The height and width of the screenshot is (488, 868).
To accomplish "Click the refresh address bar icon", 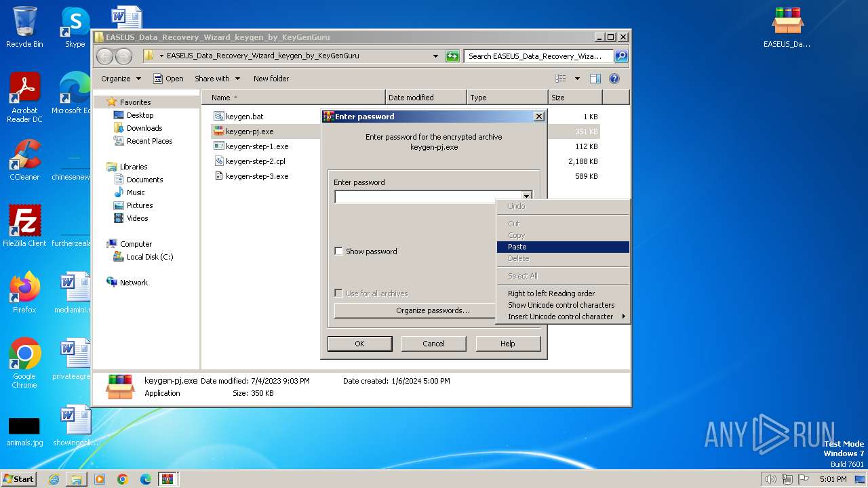I will [x=452, y=56].
